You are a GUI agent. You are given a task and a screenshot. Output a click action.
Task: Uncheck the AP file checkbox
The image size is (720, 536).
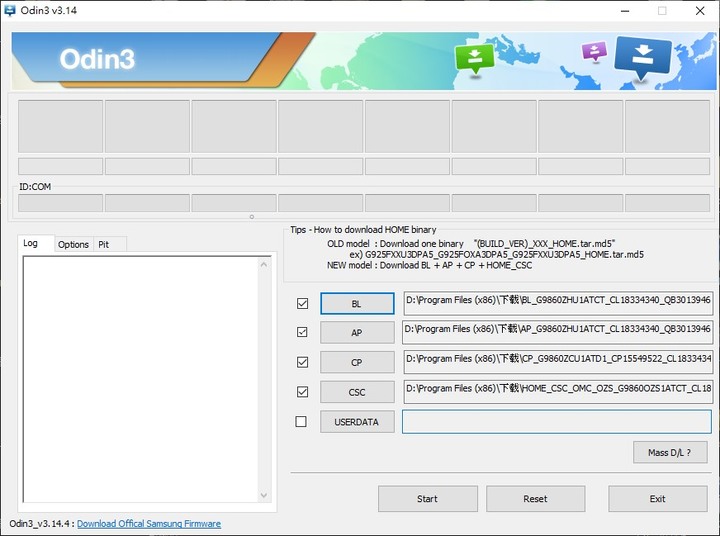coord(302,332)
